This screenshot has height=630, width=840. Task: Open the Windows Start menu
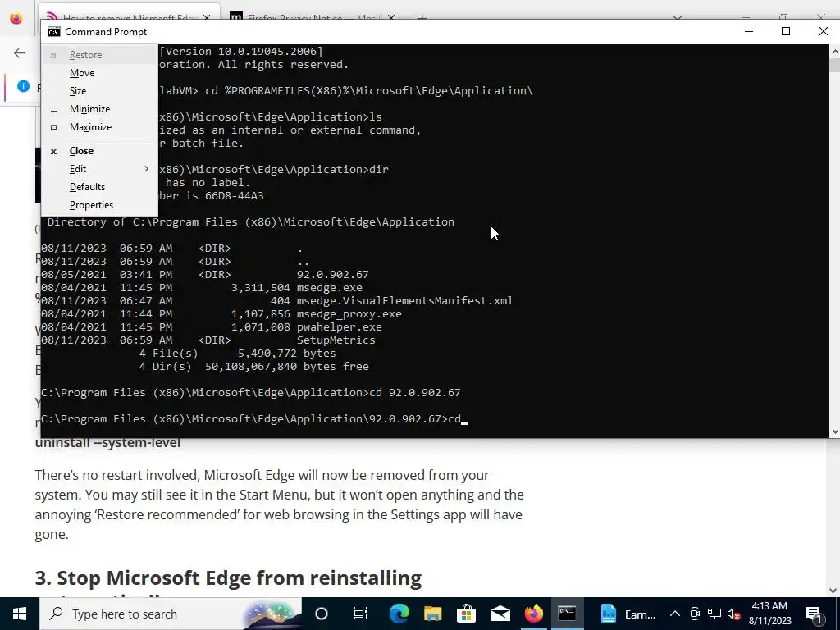tap(20, 614)
